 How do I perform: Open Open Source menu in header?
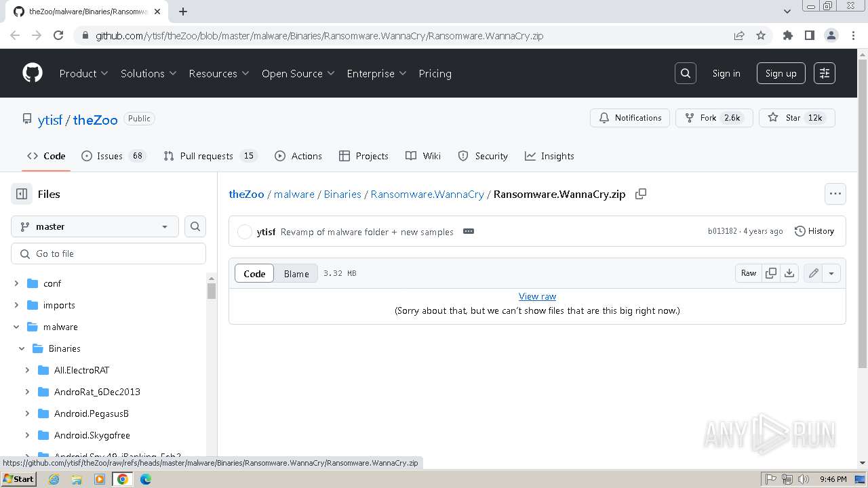point(298,73)
